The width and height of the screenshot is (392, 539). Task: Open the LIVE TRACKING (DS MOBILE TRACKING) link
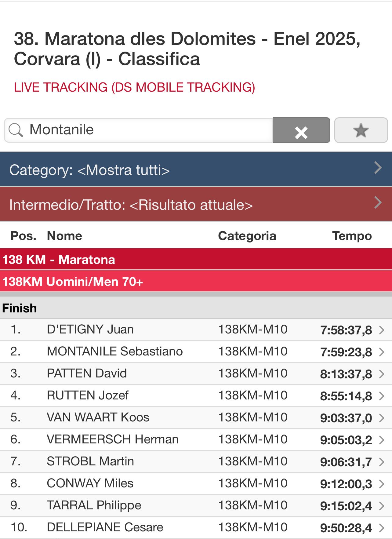pyautogui.click(x=134, y=87)
